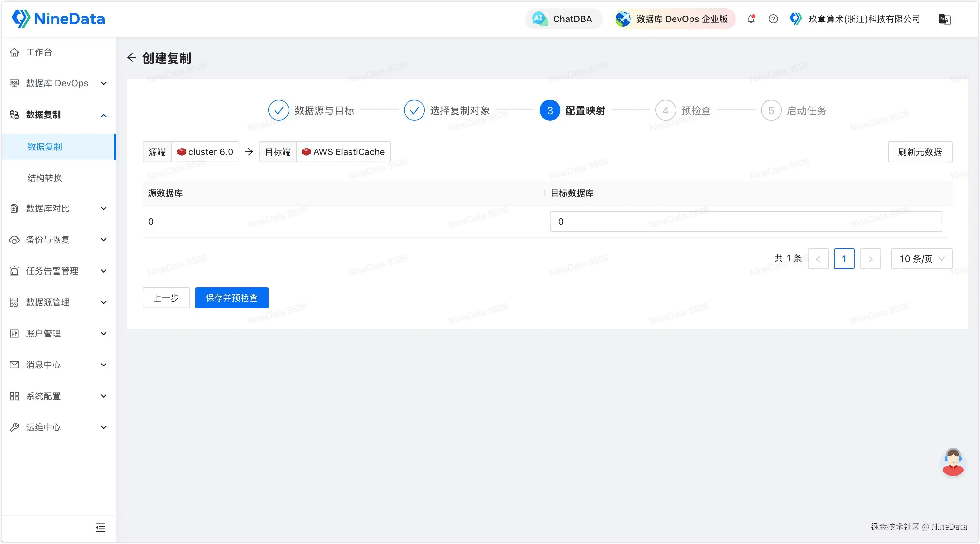Click the ChatDBA AI button
Screen dimensions: 980x544
coord(563,19)
